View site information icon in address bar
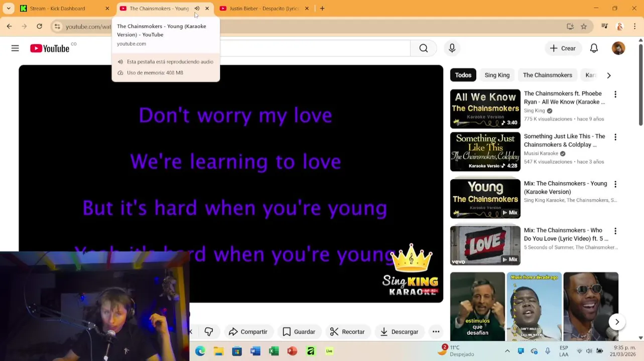644x361 pixels. (x=57, y=27)
